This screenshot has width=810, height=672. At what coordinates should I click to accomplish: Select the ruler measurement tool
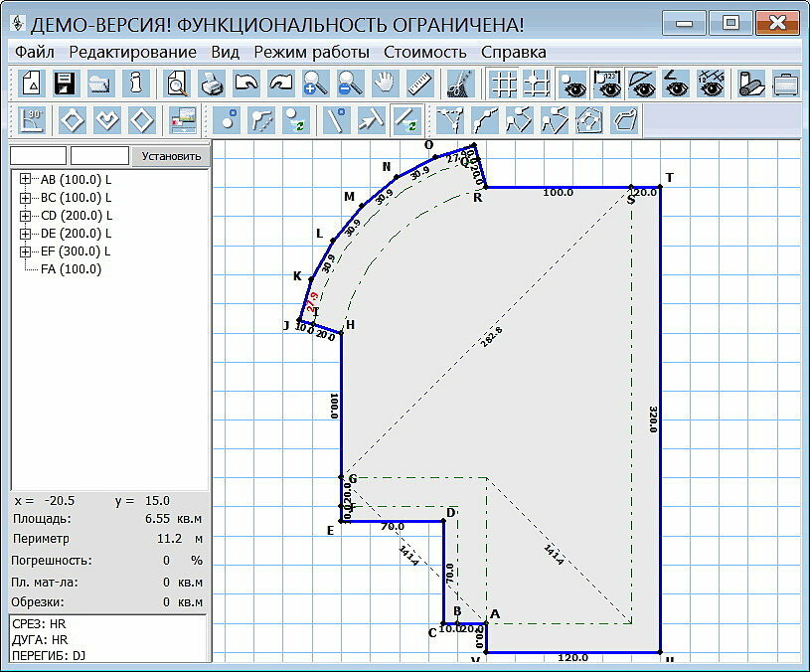pyautogui.click(x=420, y=84)
